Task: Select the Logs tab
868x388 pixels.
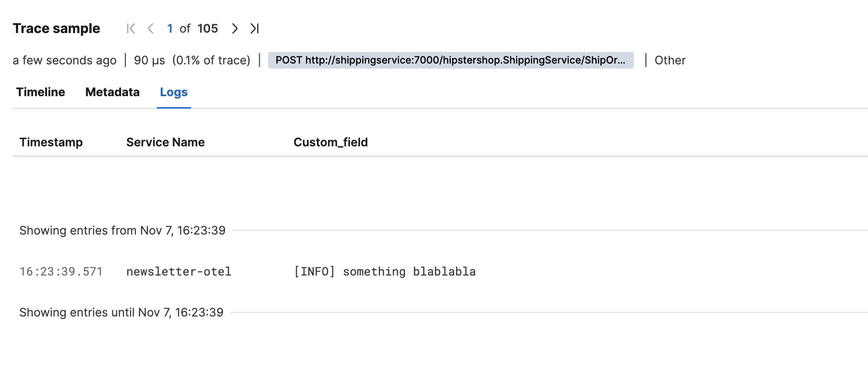Action: (174, 92)
